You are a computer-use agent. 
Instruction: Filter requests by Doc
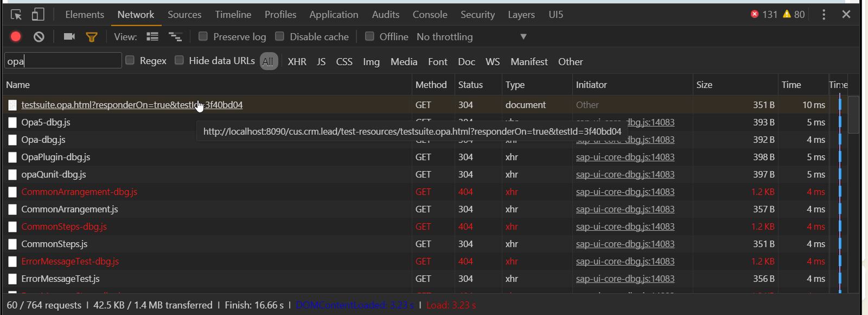click(x=466, y=62)
